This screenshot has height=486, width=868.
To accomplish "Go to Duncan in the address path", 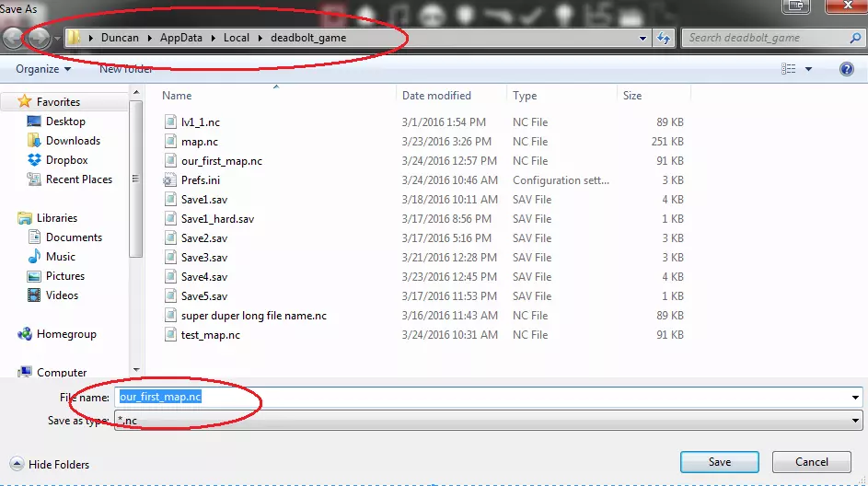I will (120, 38).
